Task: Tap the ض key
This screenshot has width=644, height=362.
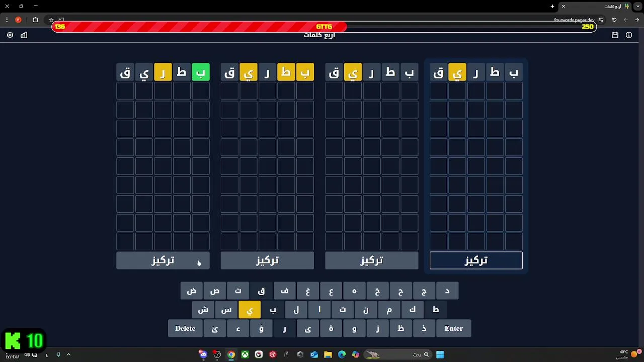Action: 192,291
